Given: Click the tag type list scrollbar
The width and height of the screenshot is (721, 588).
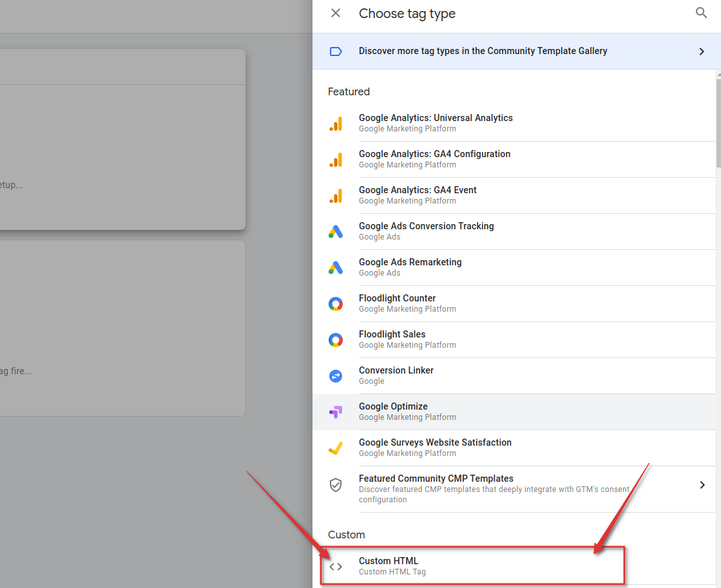Looking at the screenshot, I should (x=718, y=123).
